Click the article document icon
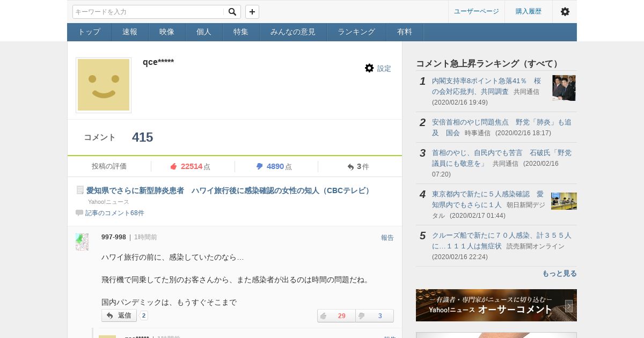The height and width of the screenshot is (338, 644). pyautogui.click(x=80, y=190)
